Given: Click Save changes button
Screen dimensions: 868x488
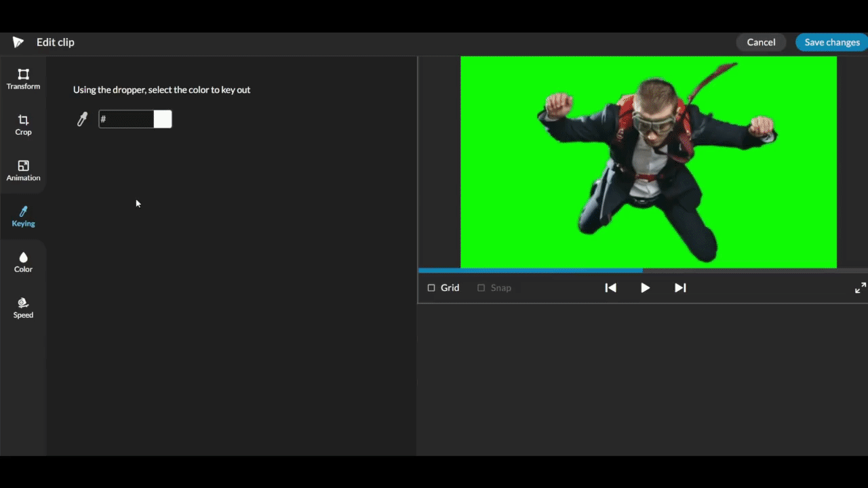Looking at the screenshot, I should (831, 42).
